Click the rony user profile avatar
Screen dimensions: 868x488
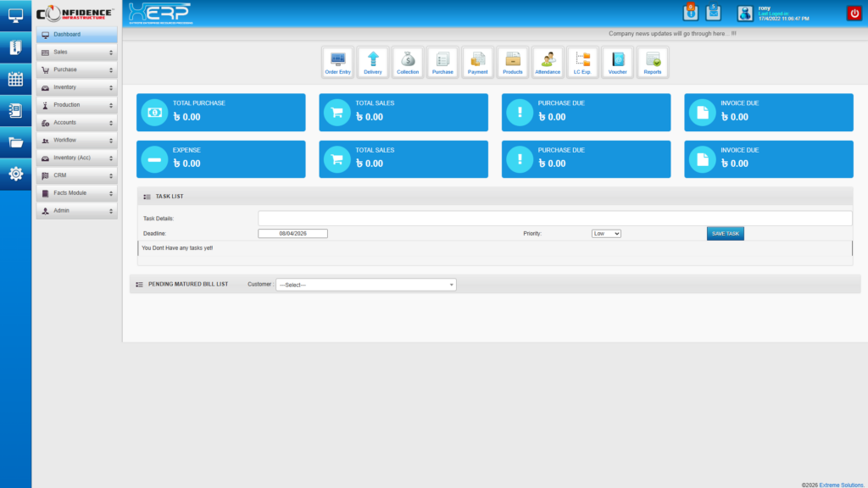pyautogui.click(x=743, y=12)
